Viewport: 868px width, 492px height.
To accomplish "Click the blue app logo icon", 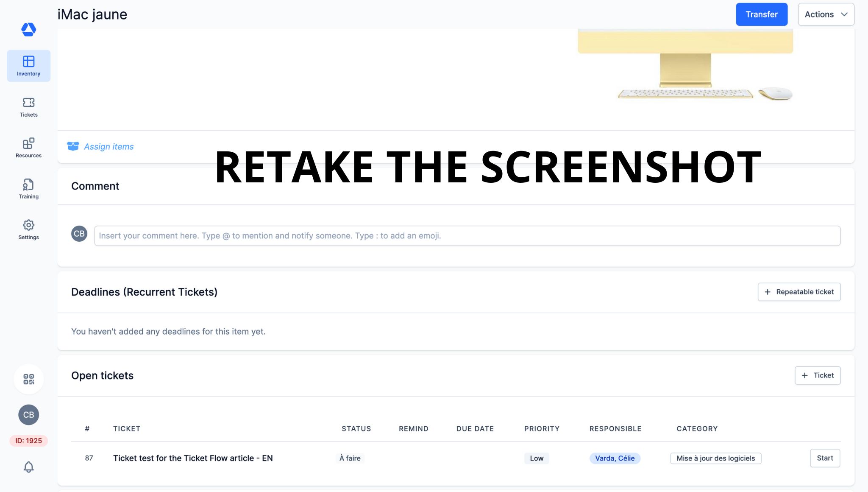I will click(28, 29).
